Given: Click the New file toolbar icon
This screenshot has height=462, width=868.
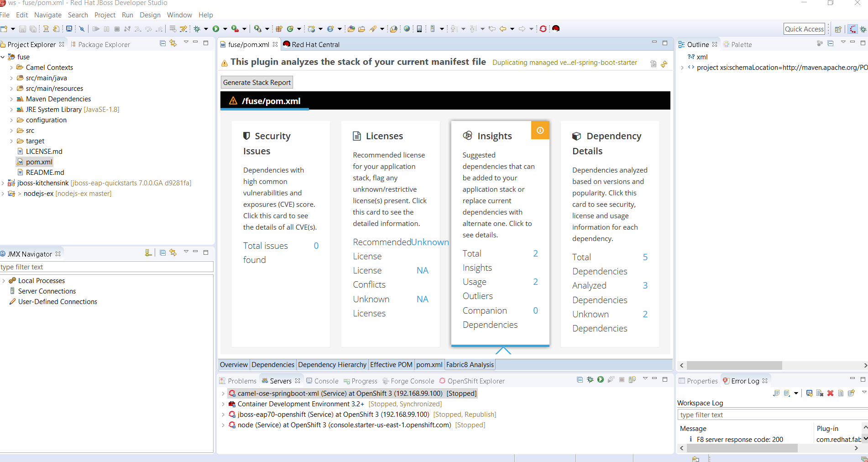Looking at the screenshot, I should (4, 29).
